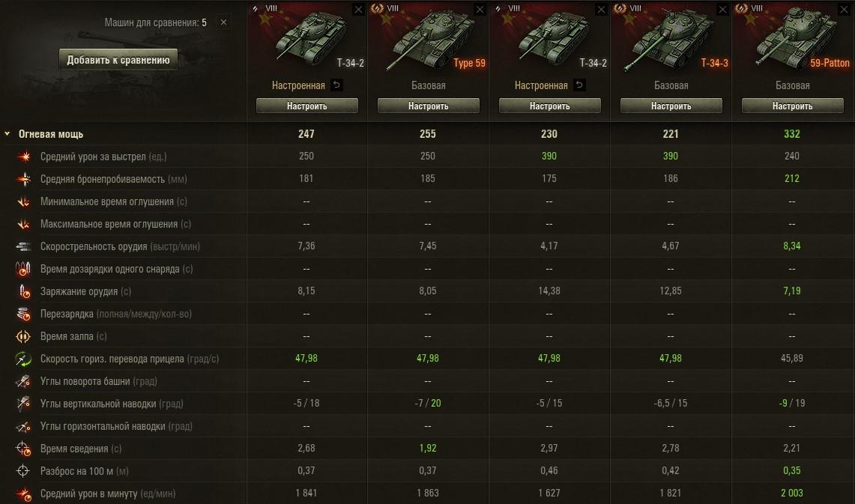Reset the first T-34-2 configuration with the revert icon
Image resolution: width=855 pixels, height=504 pixels.
coord(336,85)
